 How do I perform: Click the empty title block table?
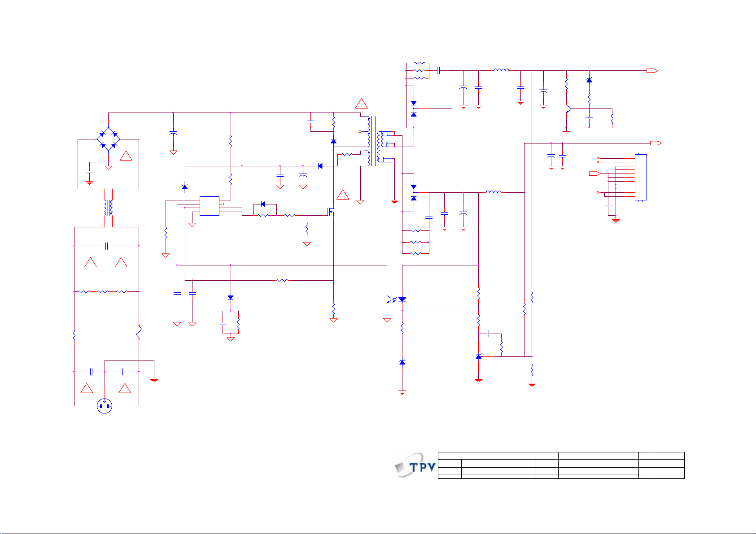click(561, 465)
